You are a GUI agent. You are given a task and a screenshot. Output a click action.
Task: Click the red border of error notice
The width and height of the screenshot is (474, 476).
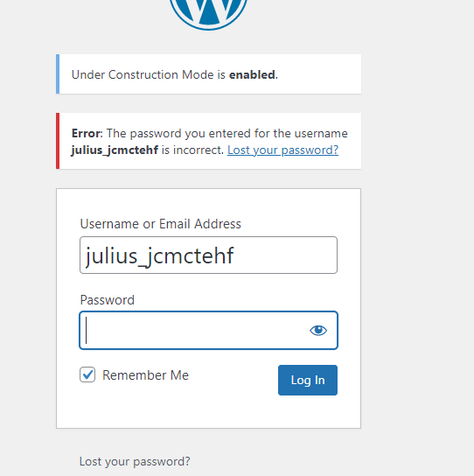[x=58, y=141]
